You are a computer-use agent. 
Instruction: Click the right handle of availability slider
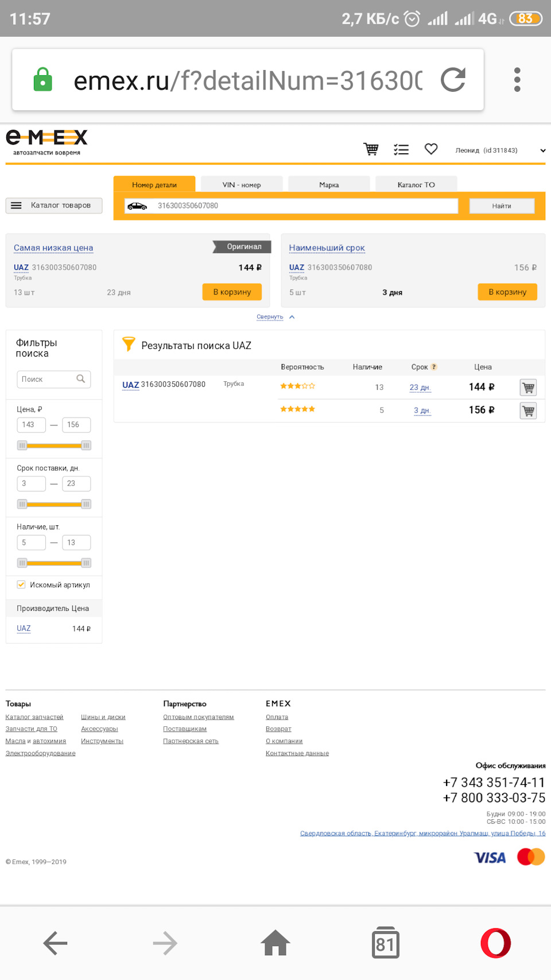click(x=86, y=563)
